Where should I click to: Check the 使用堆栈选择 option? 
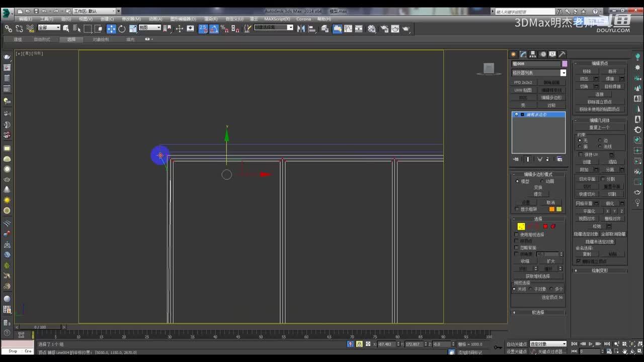[516, 235]
